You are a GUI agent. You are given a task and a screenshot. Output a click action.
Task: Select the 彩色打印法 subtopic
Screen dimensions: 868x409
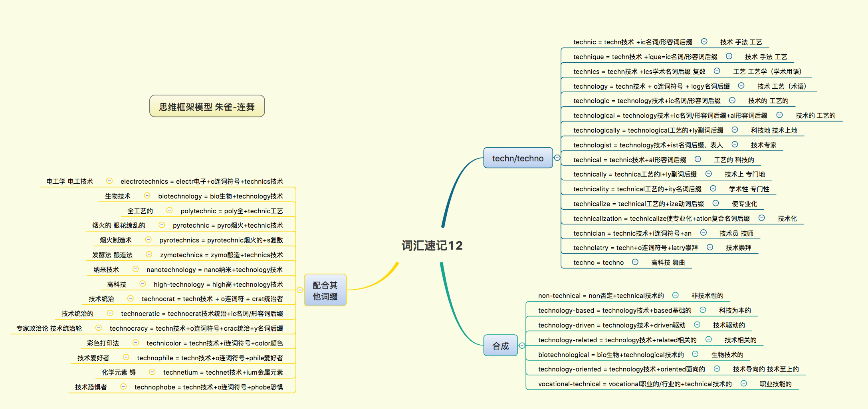coord(103,343)
